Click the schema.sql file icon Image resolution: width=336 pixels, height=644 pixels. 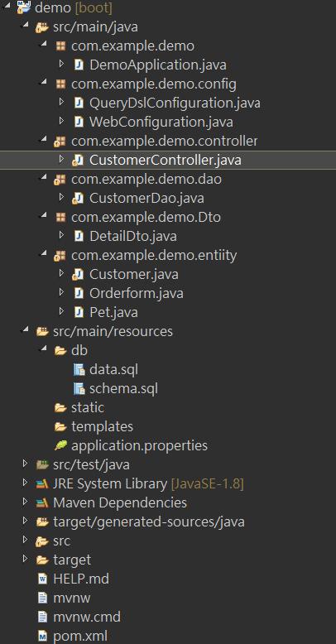pos(79,388)
